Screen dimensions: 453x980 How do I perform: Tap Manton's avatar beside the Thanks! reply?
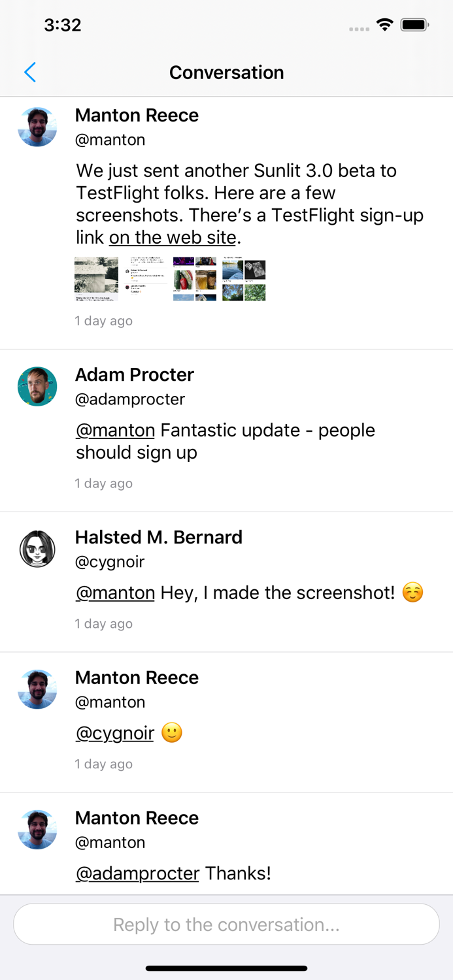pos(37,830)
